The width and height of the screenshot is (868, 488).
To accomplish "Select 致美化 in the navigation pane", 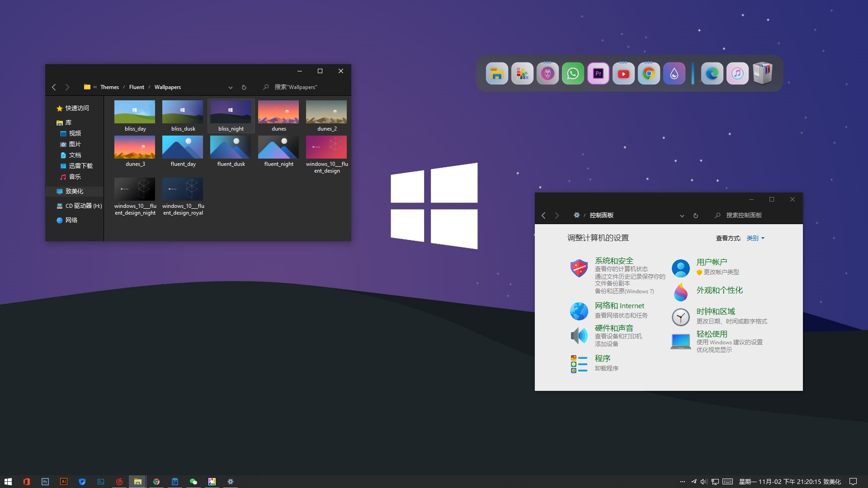I will click(x=75, y=192).
